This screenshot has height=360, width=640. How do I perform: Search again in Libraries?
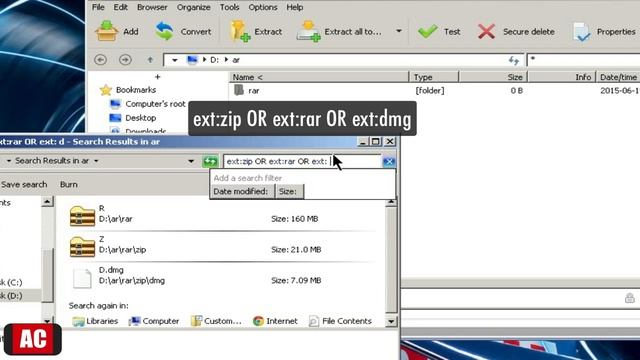pos(95,321)
